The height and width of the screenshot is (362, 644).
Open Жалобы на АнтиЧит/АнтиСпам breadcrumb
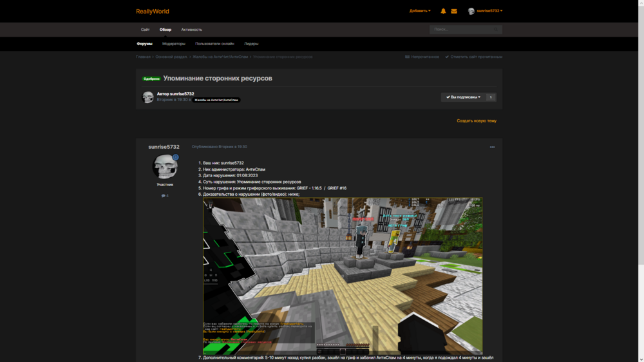[x=220, y=57]
